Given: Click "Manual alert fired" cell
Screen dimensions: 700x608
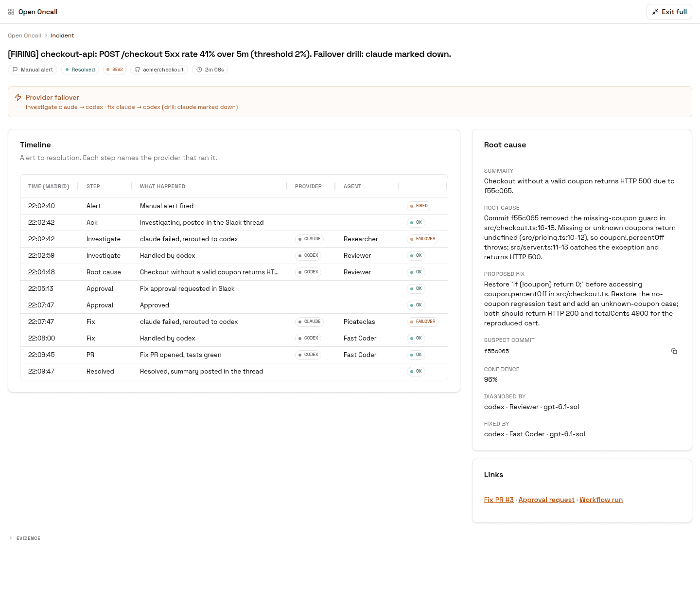Looking at the screenshot, I should pyautogui.click(x=167, y=206).
